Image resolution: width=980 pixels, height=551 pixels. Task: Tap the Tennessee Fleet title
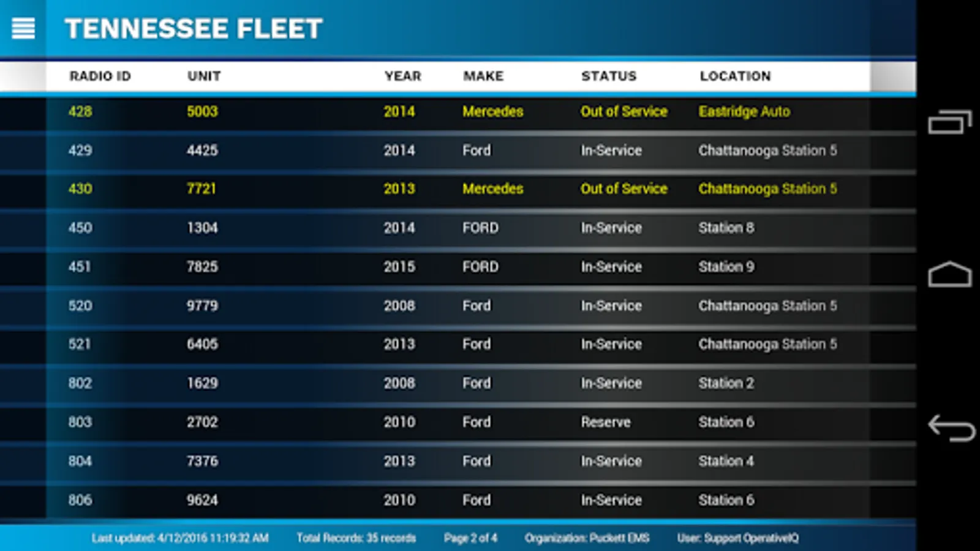click(194, 29)
